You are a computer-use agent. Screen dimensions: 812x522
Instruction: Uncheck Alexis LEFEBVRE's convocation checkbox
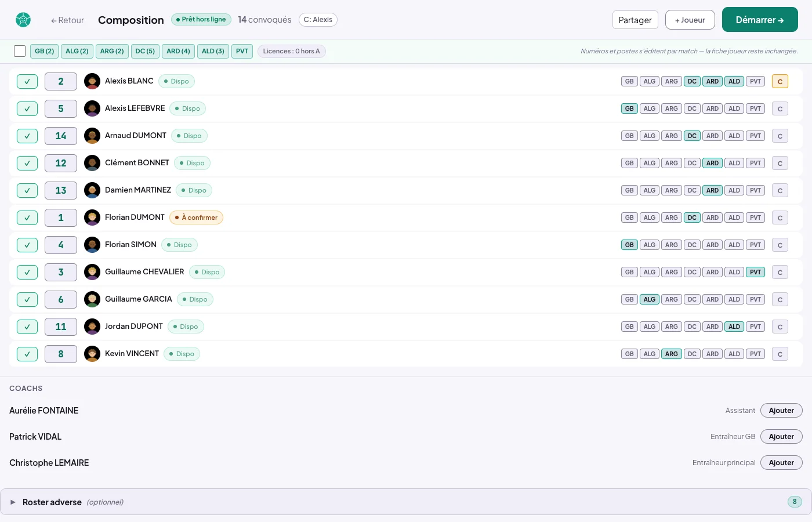pos(27,108)
